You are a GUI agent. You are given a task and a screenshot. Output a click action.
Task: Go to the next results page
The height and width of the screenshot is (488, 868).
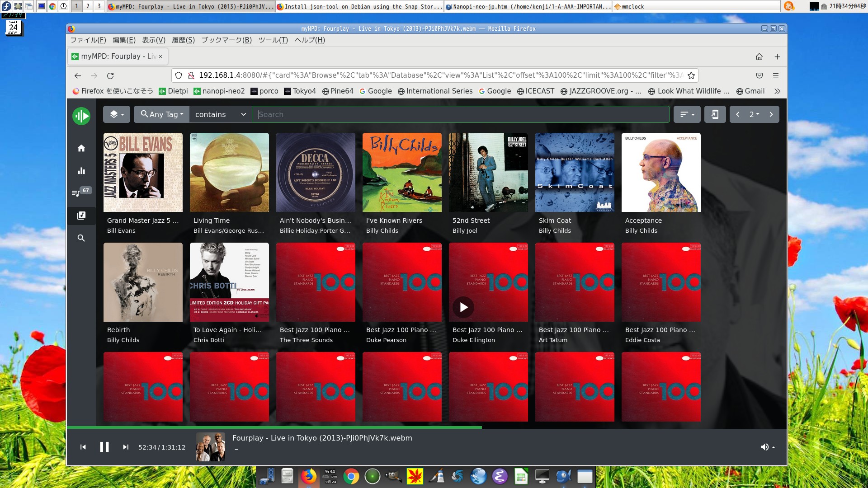771,114
